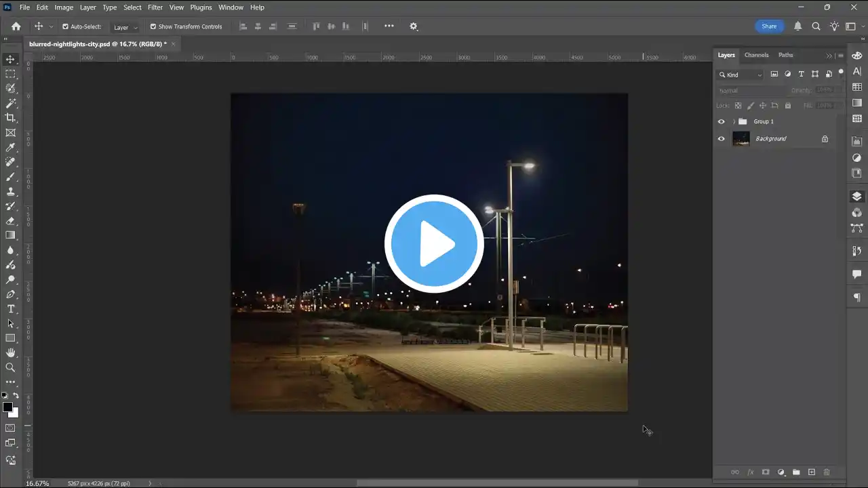This screenshot has height=488, width=868.
Task: Select the Zoom tool
Action: [x=10, y=367]
